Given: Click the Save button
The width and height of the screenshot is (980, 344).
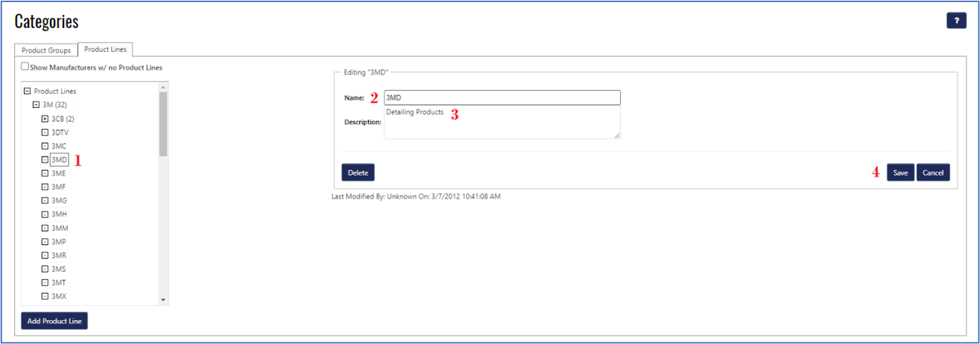Looking at the screenshot, I should 900,173.
